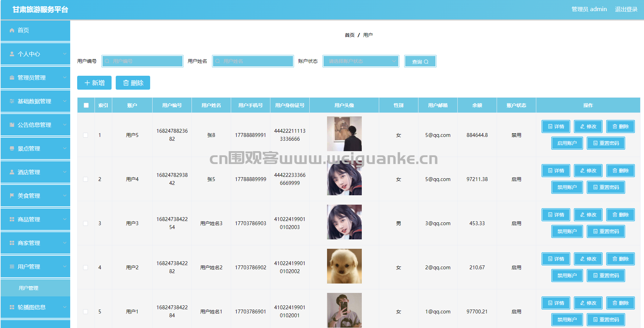The width and height of the screenshot is (644, 328).
Task: Click 退出登录 to log out
Action: click(626, 9)
